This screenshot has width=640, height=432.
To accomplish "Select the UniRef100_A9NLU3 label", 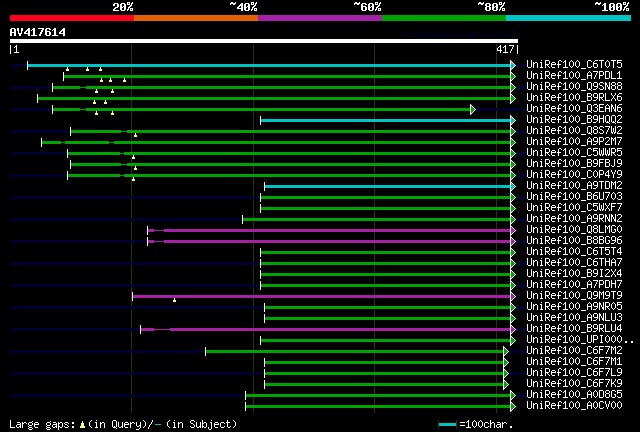I will point(574,318).
